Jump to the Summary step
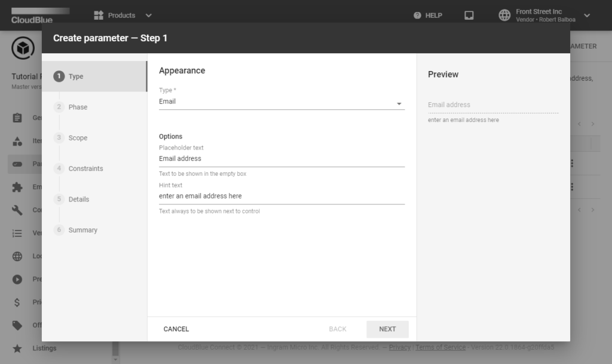Screen dimensions: 612x364 (82, 230)
